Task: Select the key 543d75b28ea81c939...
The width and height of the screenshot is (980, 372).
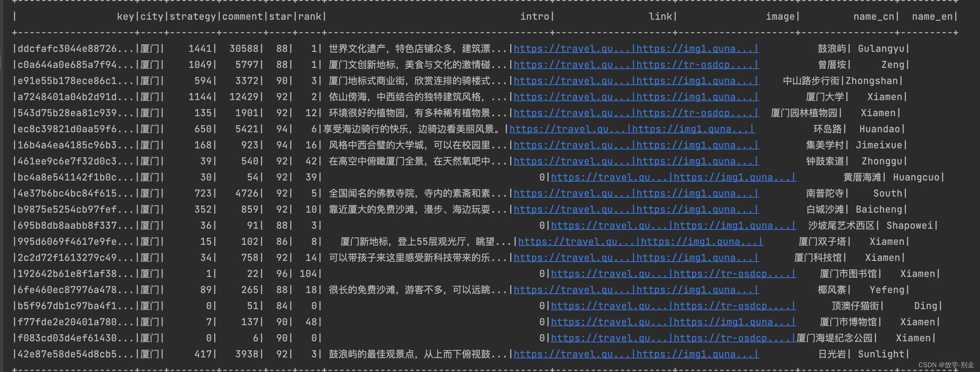Action: (76, 113)
